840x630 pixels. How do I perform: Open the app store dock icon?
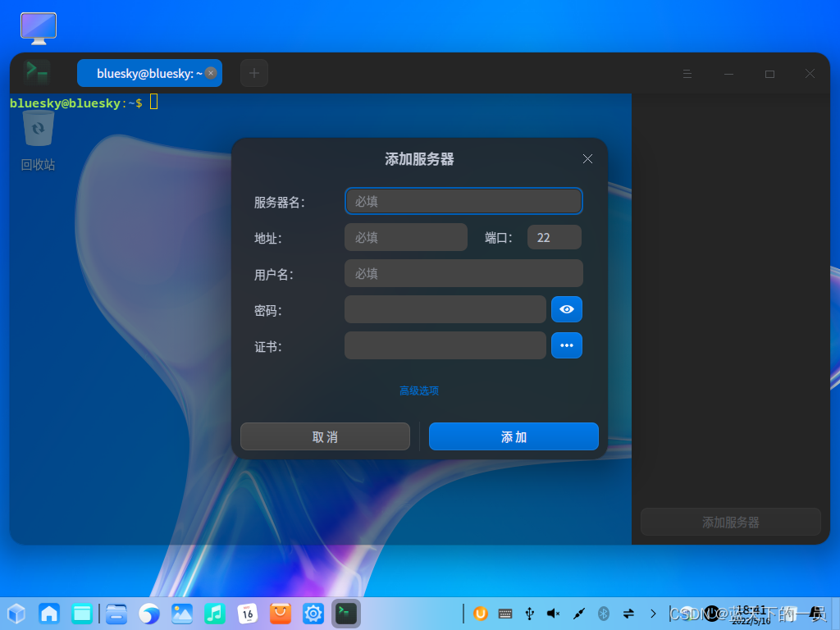(281, 614)
